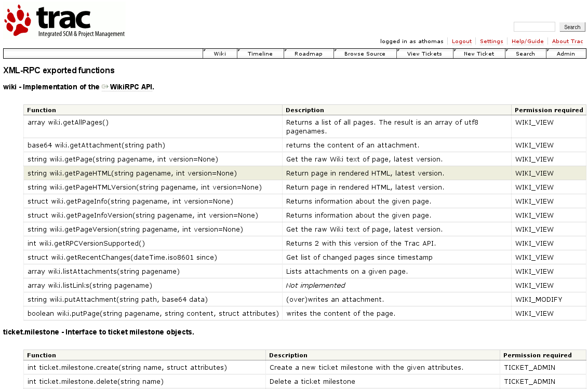Viewport: 588px width, 389px height.
Task: Click the Trac paw logo
Action: [18, 21]
